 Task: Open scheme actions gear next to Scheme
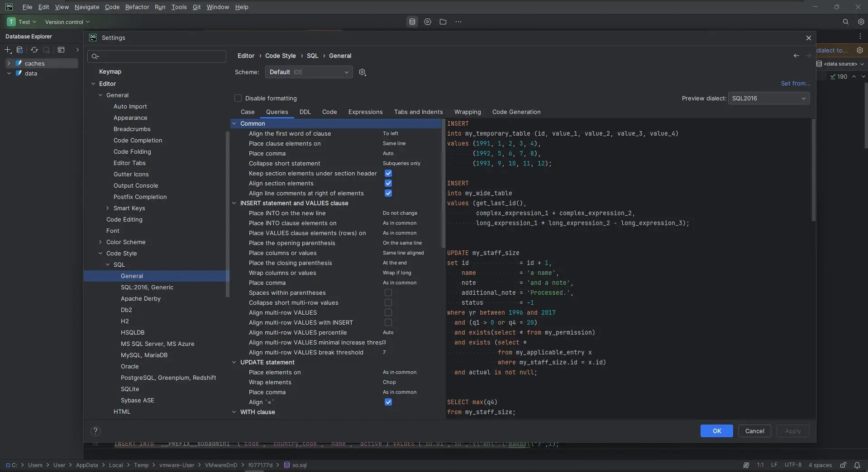click(x=362, y=72)
